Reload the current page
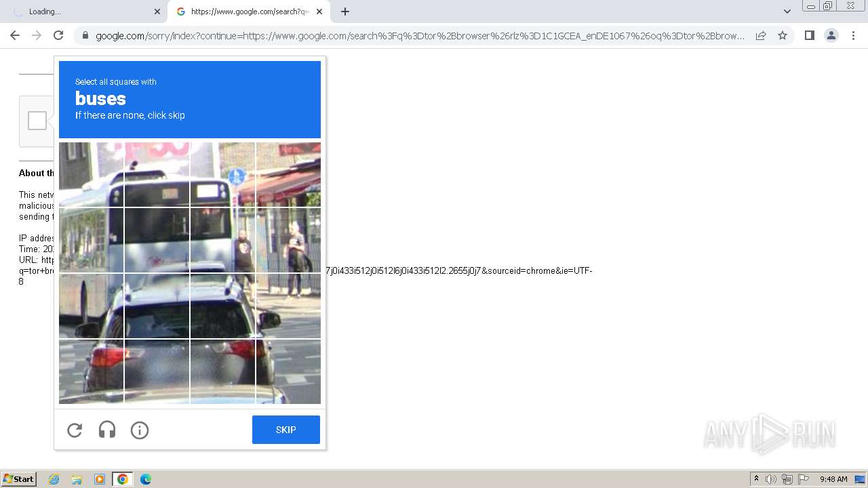This screenshot has height=488, width=868. click(x=58, y=35)
